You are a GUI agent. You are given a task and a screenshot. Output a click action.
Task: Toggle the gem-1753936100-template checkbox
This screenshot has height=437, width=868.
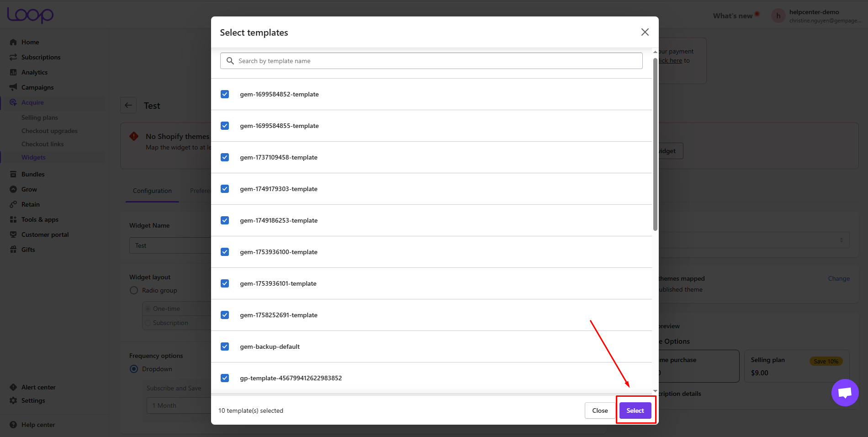tap(225, 252)
